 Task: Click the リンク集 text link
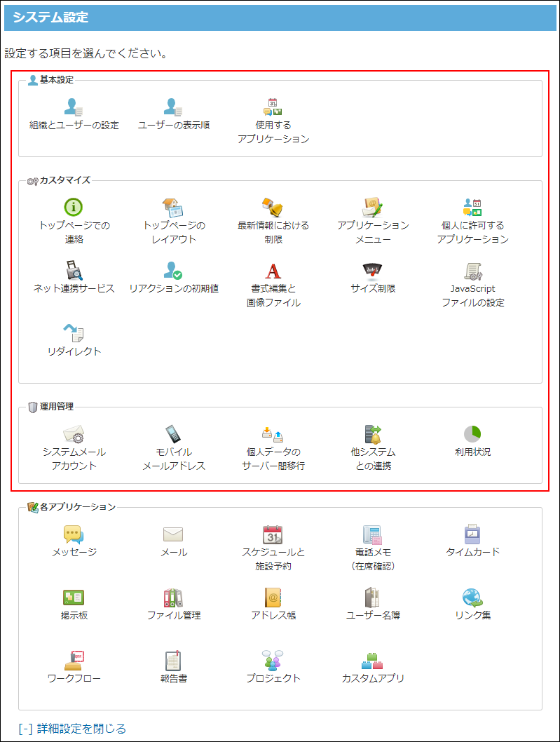point(472,616)
